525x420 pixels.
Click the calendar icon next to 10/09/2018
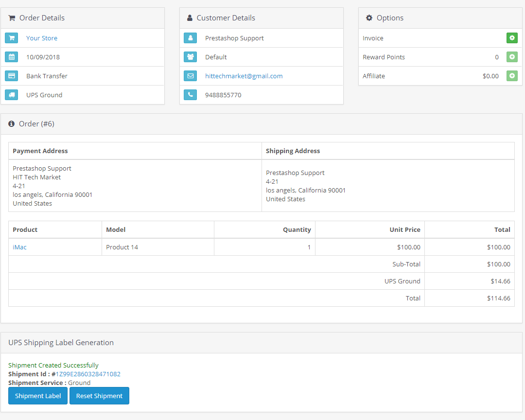[x=11, y=57]
